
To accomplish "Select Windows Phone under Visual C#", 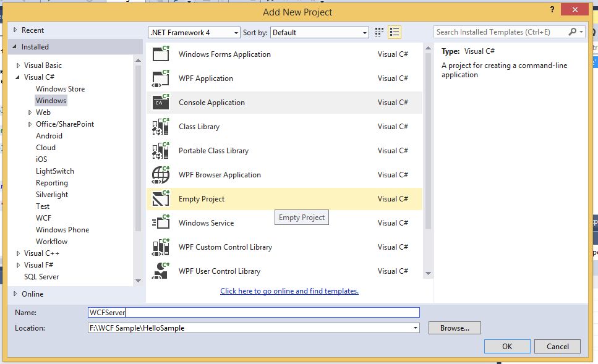I will tap(62, 229).
